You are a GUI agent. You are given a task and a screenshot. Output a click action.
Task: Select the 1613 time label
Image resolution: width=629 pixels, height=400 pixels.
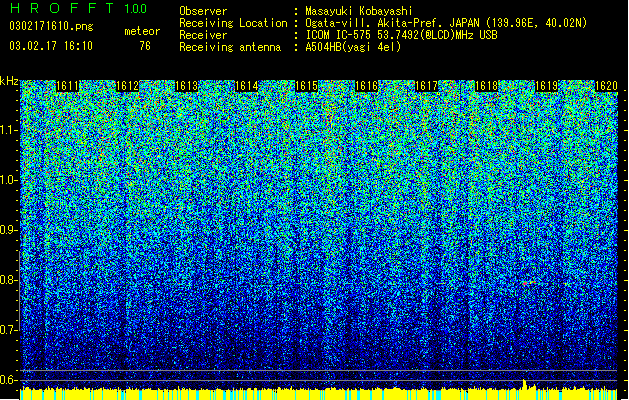[187, 86]
